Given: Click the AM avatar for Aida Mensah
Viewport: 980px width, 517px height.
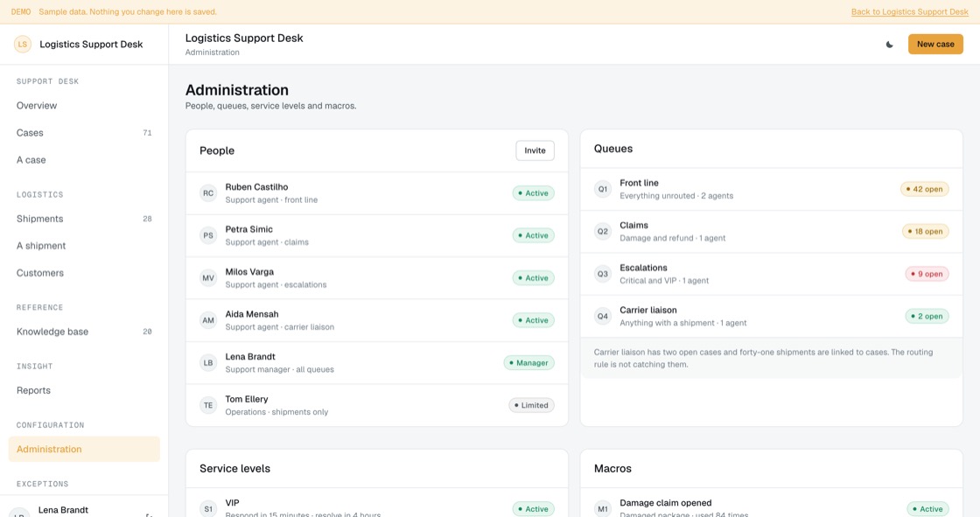Looking at the screenshot, I should pos(208,321).
